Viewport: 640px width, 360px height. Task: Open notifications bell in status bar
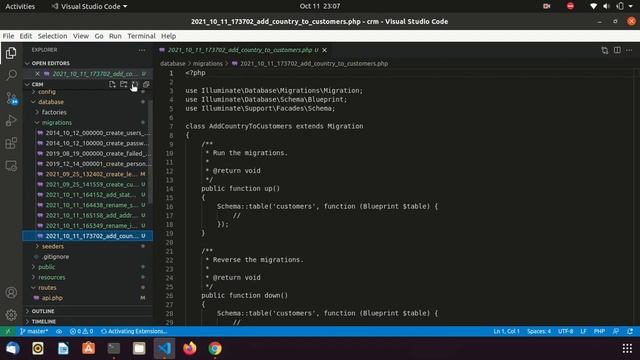630,331
